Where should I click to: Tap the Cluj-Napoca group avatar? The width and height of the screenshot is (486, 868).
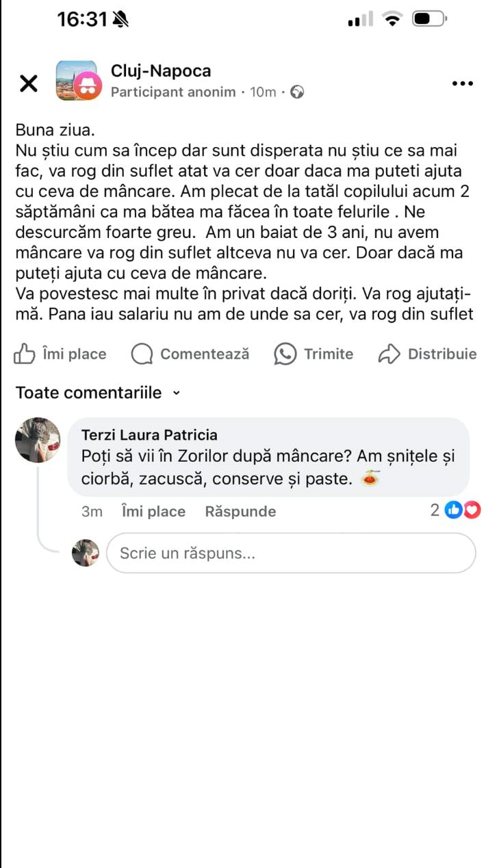click(77, 81)
